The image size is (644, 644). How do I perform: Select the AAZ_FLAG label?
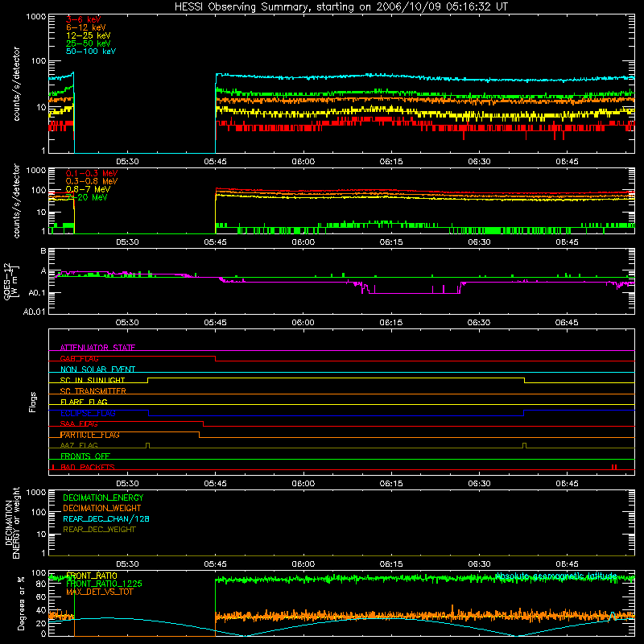tap(79, 445)
